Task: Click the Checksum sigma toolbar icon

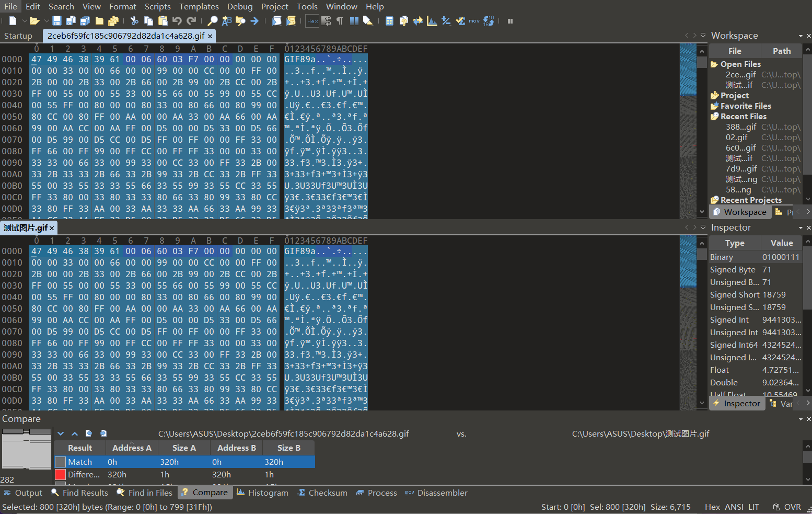Action: [x=460, y=21]
